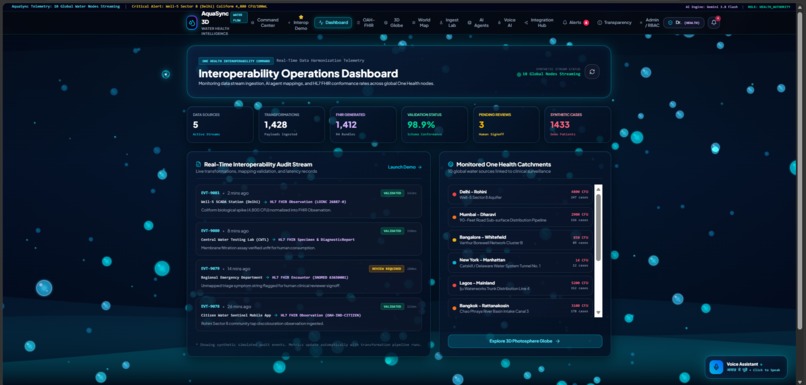
Task: Click the globe icon beside Monitored Catchments title
Action: (x=451, y=164)
